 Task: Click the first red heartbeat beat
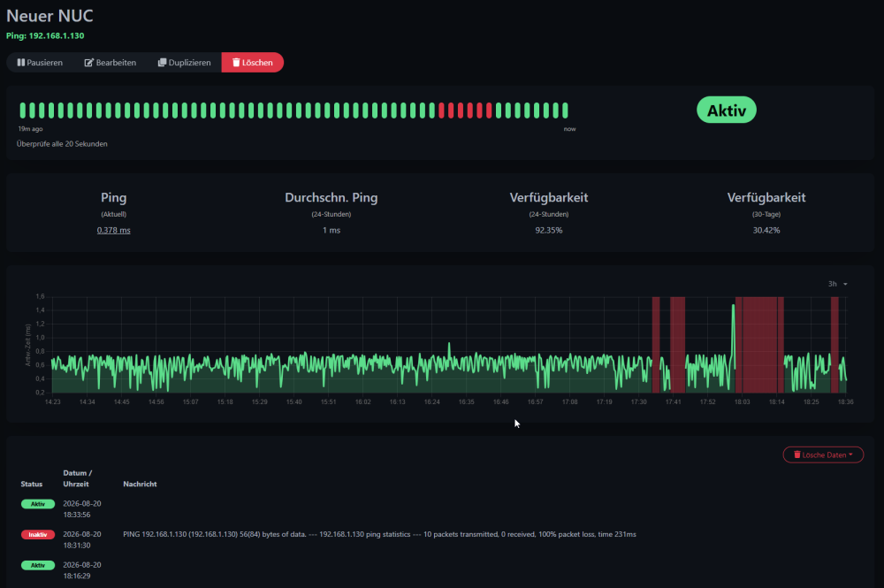(x=441, y=111)
